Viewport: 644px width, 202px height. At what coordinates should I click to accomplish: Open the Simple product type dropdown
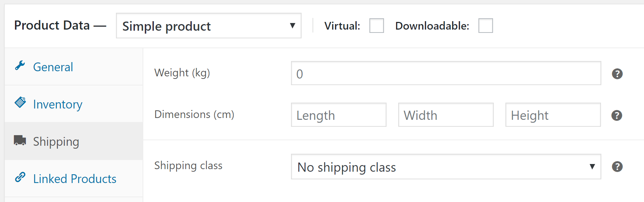[x=209, y=26]
